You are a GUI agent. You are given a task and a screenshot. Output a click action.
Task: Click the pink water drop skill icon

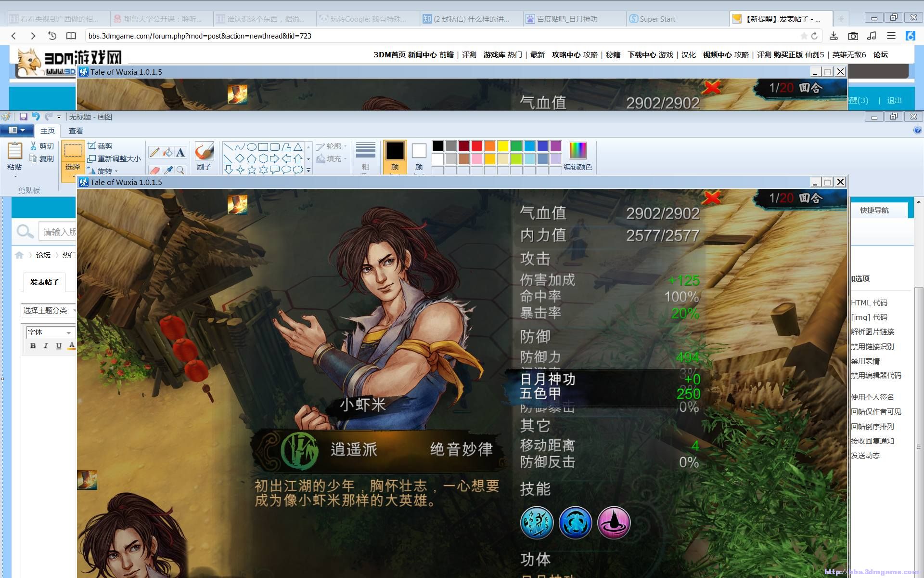(x=614, y=523)
